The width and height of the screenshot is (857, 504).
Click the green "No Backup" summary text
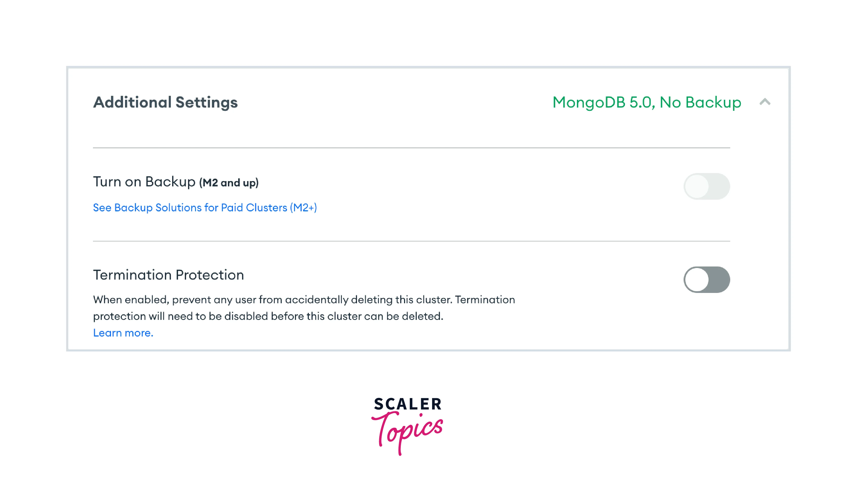(x=700, y=102)
